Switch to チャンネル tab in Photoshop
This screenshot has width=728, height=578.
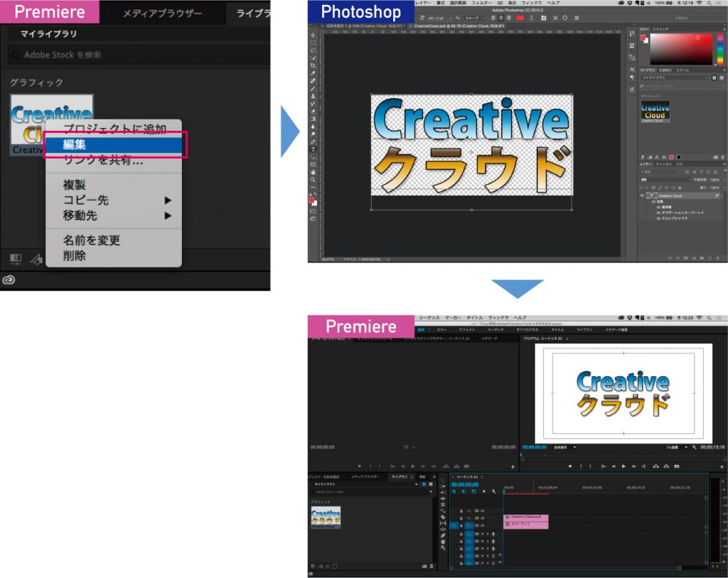pos(663,164)
